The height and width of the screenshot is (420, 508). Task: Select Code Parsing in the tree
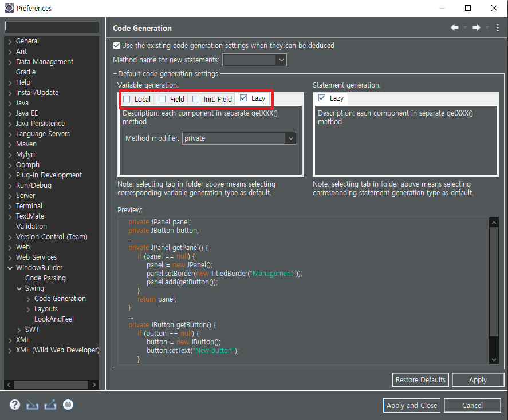(45, 278)
